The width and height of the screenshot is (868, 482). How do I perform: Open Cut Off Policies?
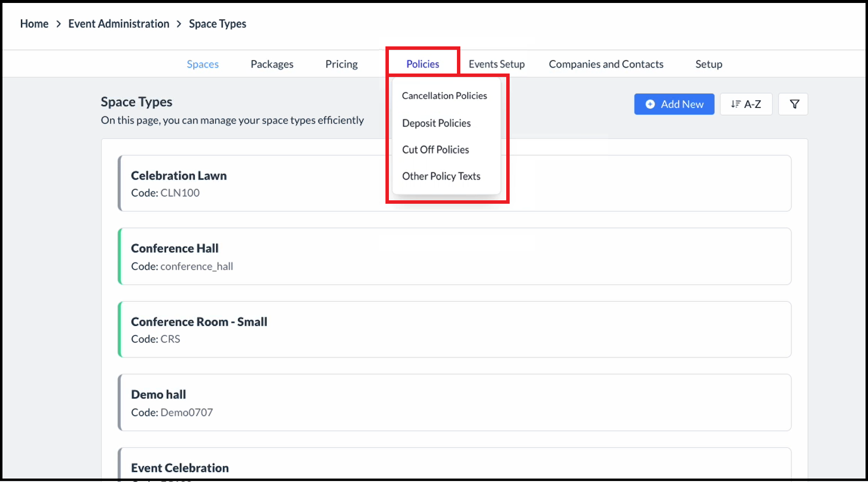pos(435,150)
